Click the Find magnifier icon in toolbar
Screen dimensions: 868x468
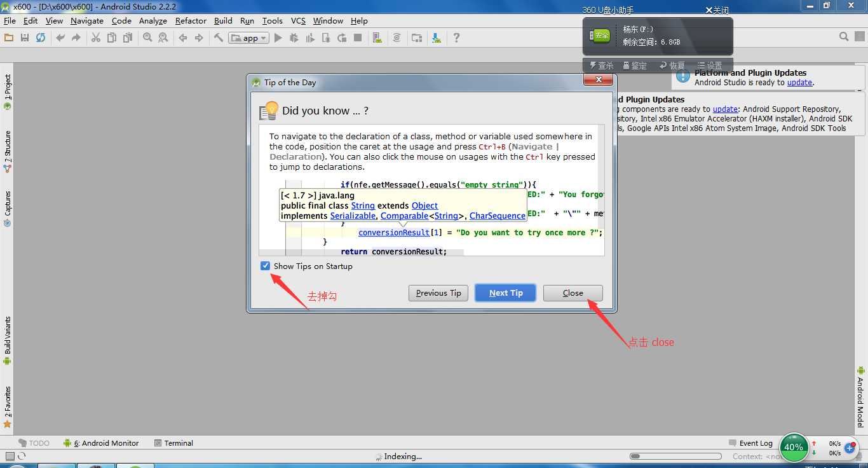click(147, 38)
